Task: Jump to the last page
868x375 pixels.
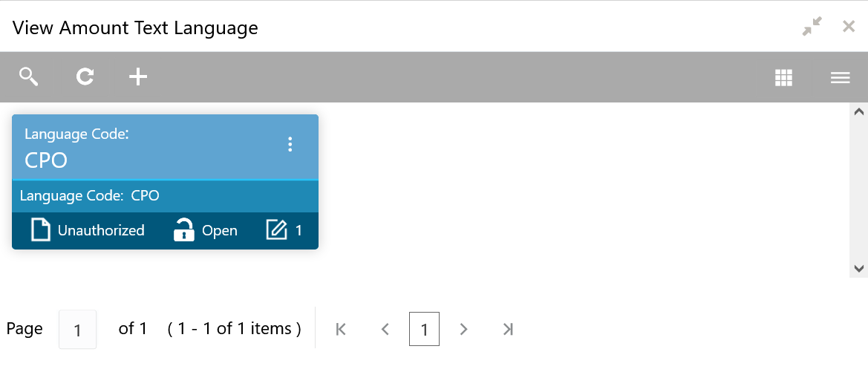Action: [508, 329]
